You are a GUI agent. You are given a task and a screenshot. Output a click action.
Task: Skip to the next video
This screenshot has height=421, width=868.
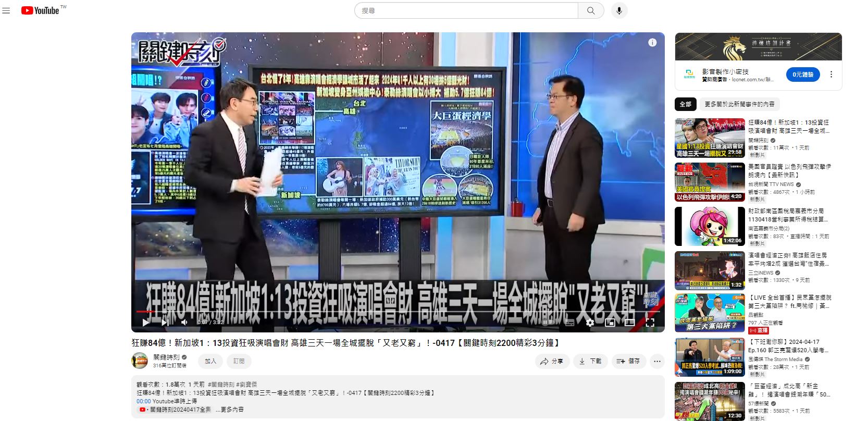[x=165, y=323]
